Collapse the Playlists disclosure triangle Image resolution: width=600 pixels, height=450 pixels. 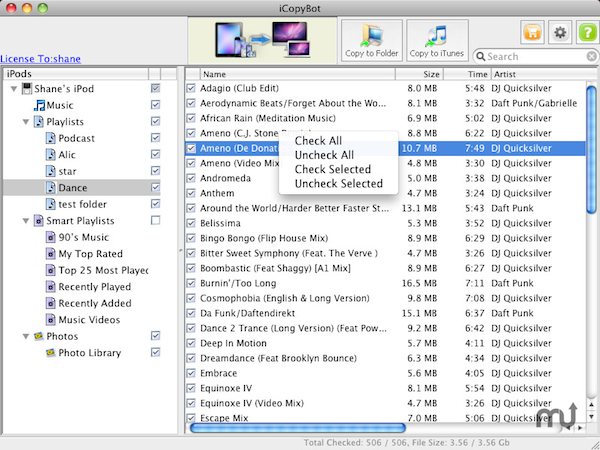(26, 122)
